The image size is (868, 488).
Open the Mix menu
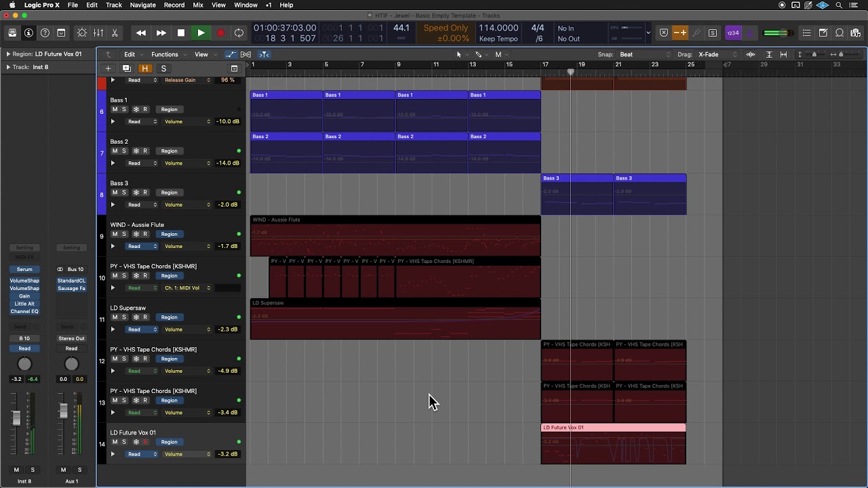[x=198, y=5]
